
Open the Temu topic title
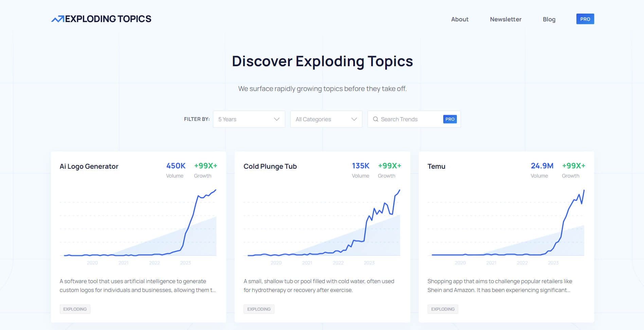tap(436, 166)
